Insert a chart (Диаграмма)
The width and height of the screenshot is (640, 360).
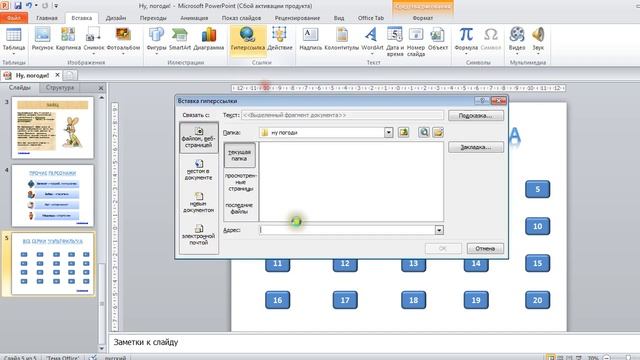click(209, 39)
